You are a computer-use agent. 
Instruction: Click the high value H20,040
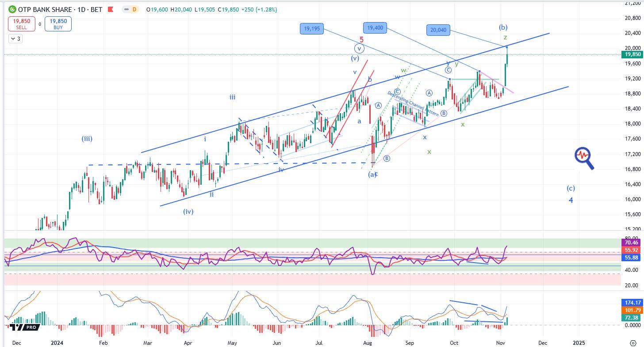180,9
